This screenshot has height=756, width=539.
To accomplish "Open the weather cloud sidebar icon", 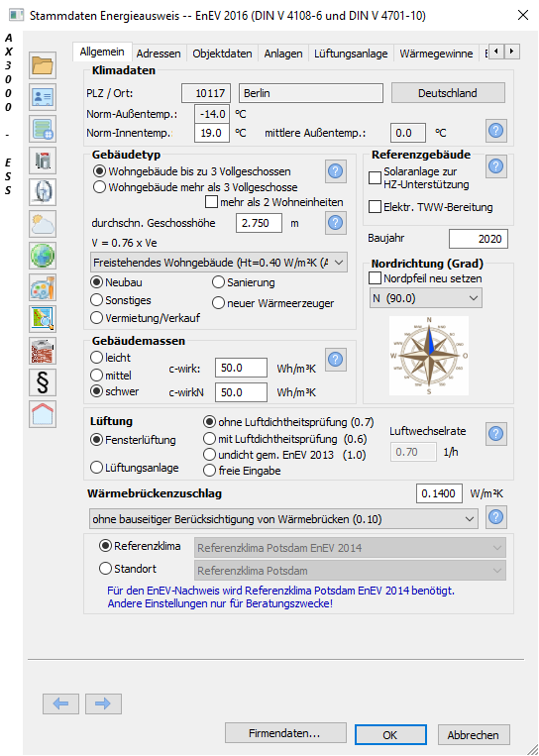I will click(43, 224).
